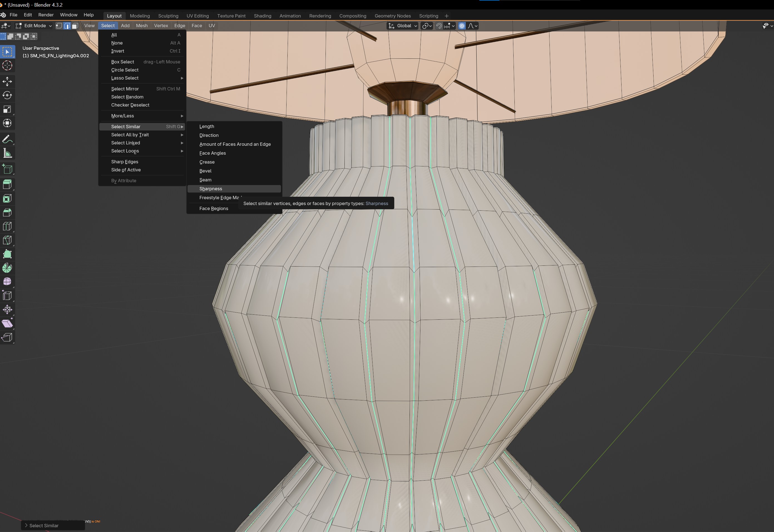Choose the Move tool
The width and height of the screenshot is (774, 532).
coord(7,81)
